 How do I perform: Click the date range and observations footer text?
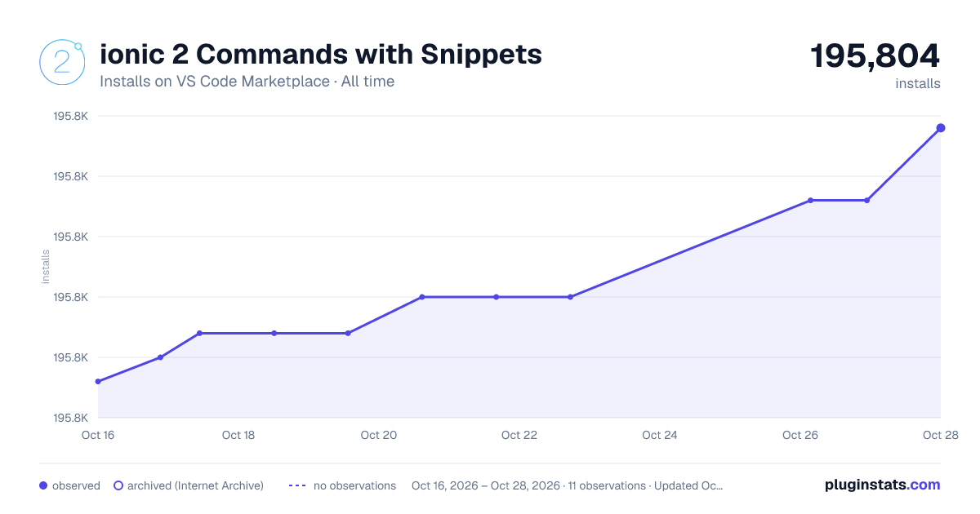click(568, 485)
